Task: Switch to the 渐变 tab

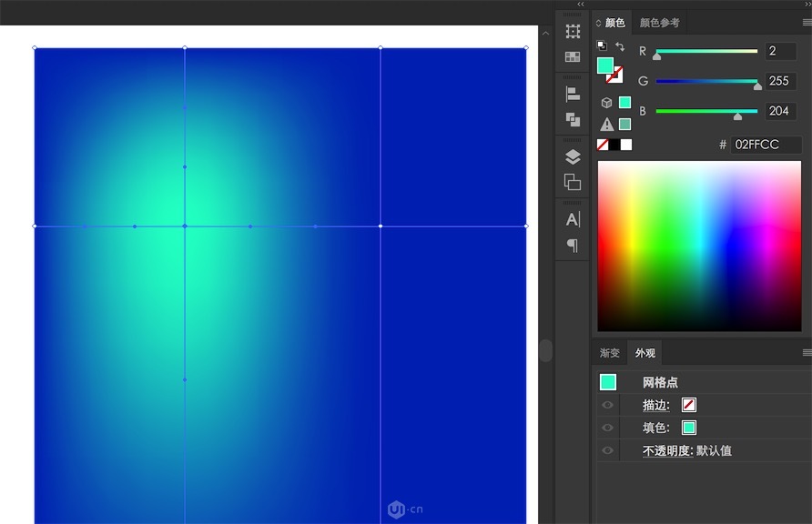Action: coord(609,353)
